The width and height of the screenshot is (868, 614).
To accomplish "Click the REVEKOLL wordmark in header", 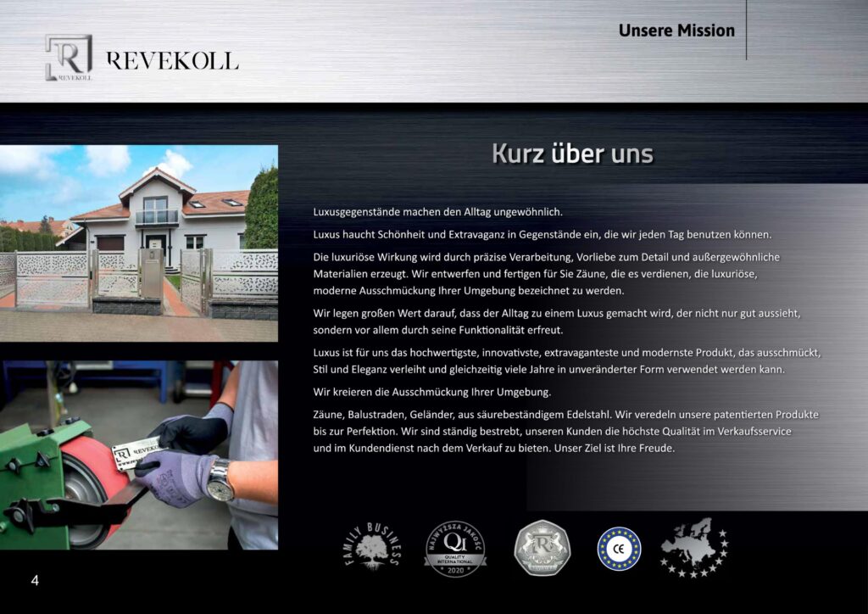I will point(172,61).
